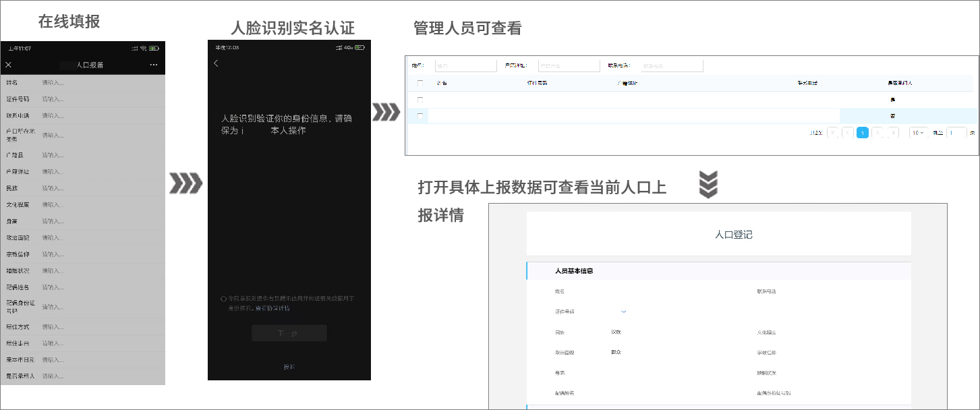
Task: Click the jump-to-page number field
Action: tap(956, 133)
